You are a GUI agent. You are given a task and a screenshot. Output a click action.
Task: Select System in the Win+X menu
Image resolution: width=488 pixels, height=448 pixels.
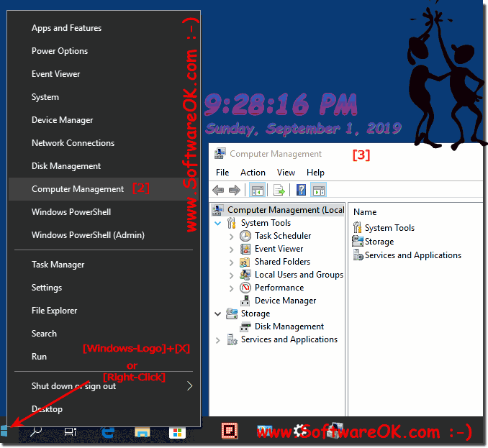pyautogui.click(x=104, y=97)
